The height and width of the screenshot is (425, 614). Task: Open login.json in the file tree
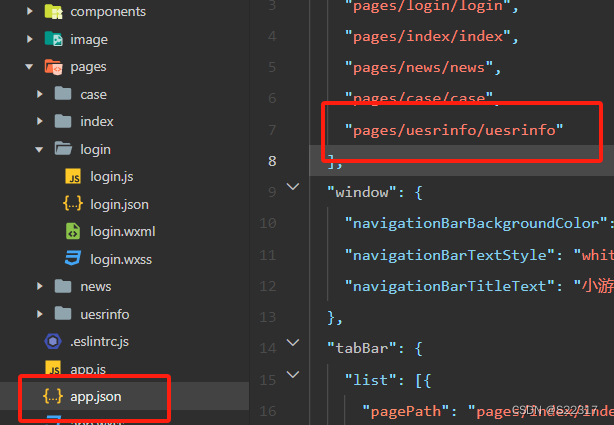[x=119, y=204]
